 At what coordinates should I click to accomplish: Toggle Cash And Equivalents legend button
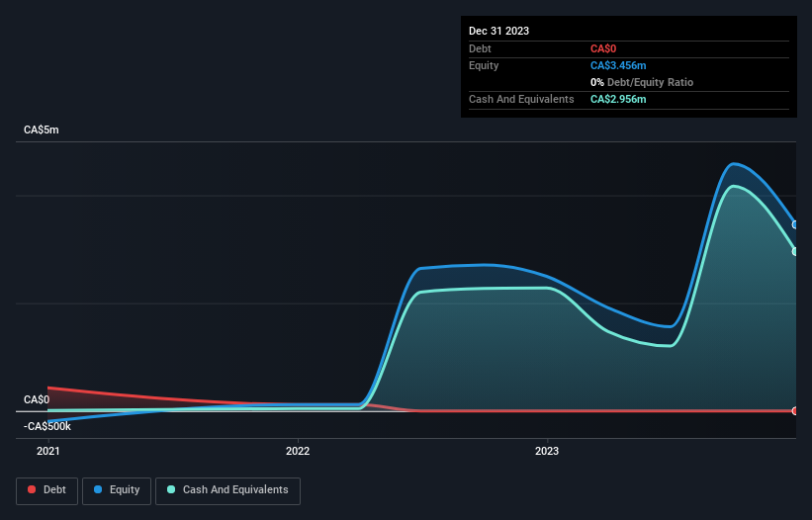coord(227,490)
